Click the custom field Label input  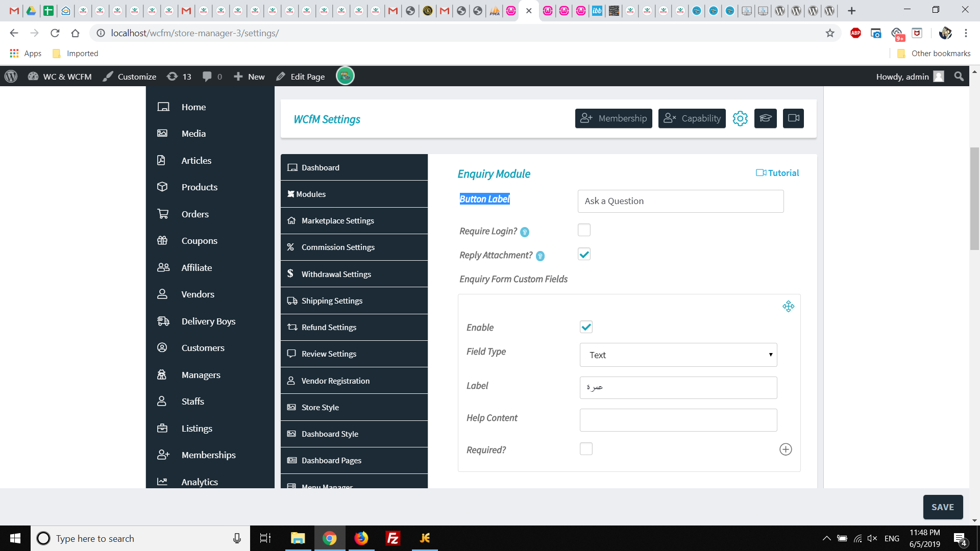(x=678, y=388)
